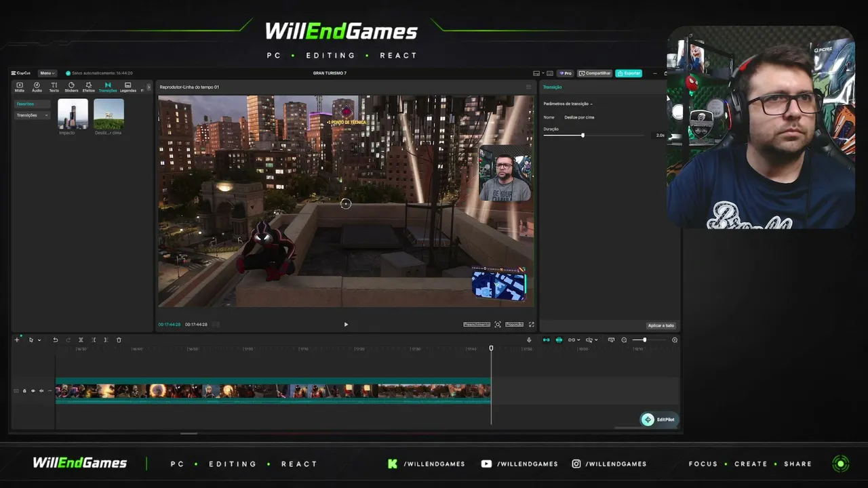Select the Impacto transition thumbnail

73,114
